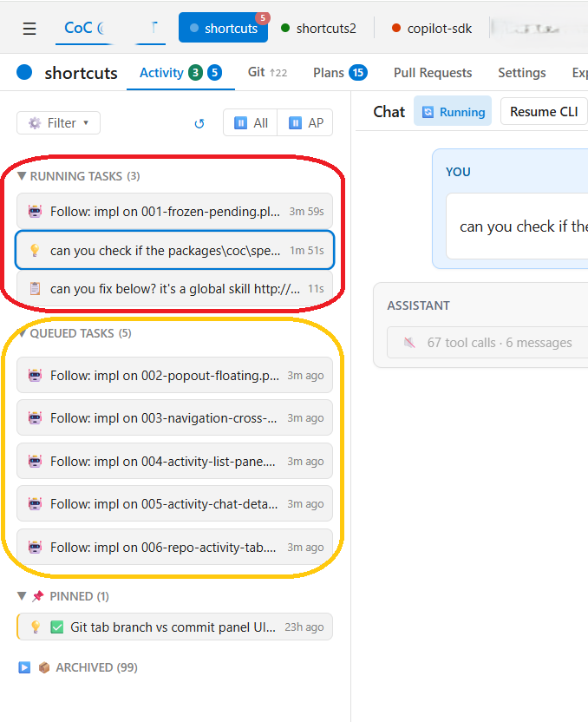Open the 'can you fix below' task
Screen dimensions: 588x722
tap(175, 289)
